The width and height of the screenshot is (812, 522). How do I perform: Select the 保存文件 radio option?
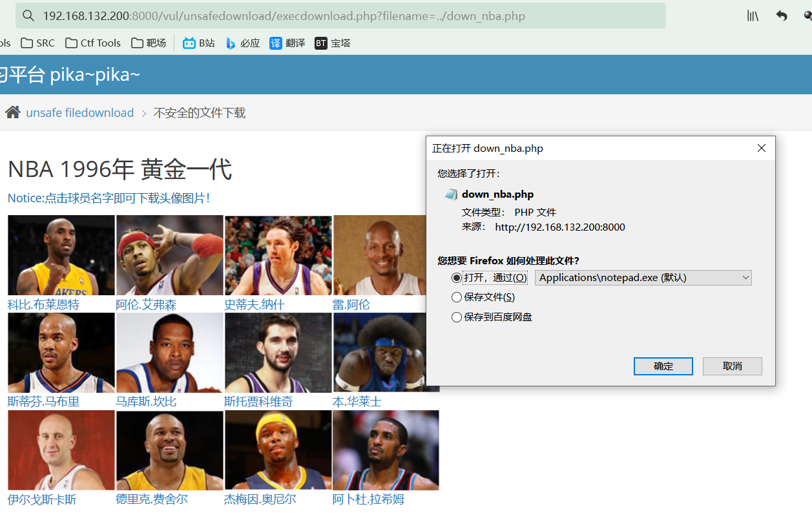pos(457,297)
